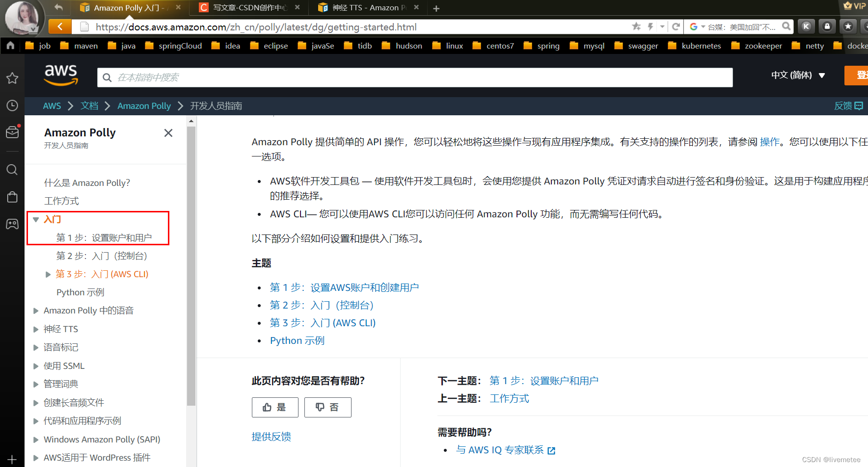Open the springCloud bookmark folder
This screenshot has height=467, width=868.
[173, 46]
